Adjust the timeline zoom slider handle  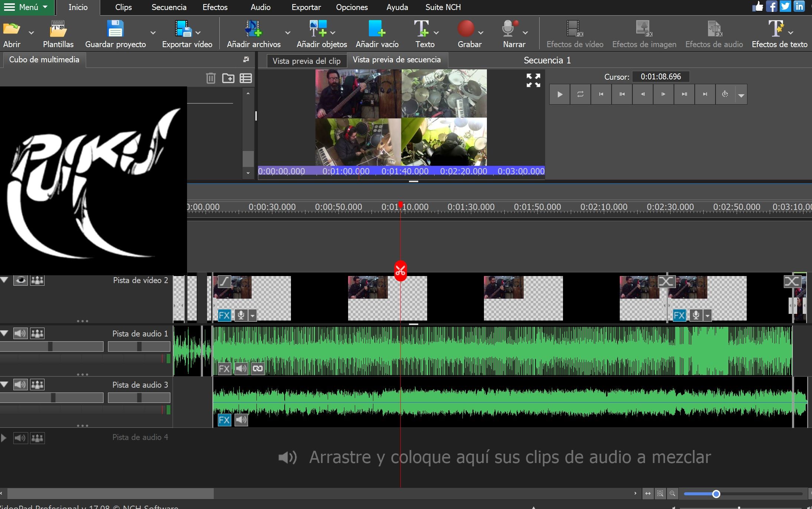coord(716,494)
